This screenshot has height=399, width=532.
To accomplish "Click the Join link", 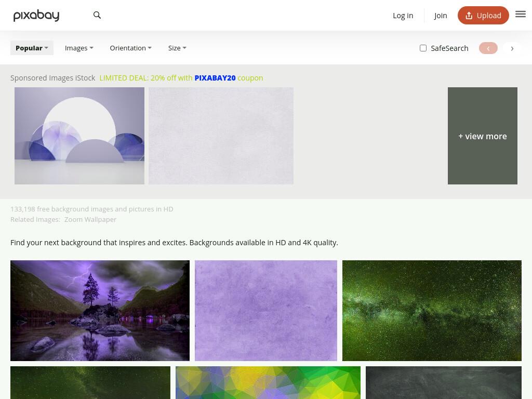I will (441, 16).
